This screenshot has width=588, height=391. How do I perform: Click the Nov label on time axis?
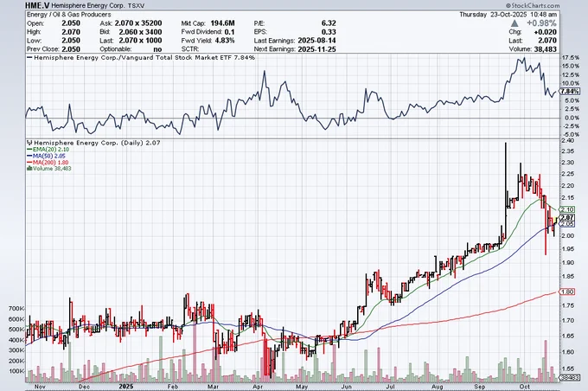(x=40, y=387)
